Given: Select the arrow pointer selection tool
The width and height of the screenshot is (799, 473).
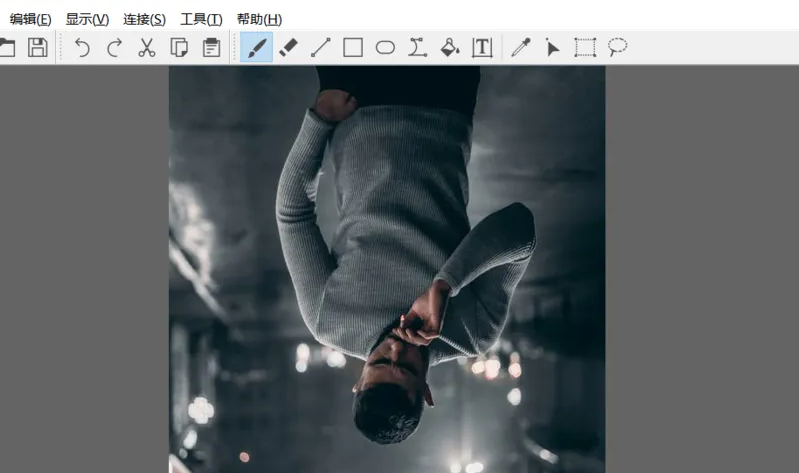Looking at the screenshot, I should pos(552,47).
